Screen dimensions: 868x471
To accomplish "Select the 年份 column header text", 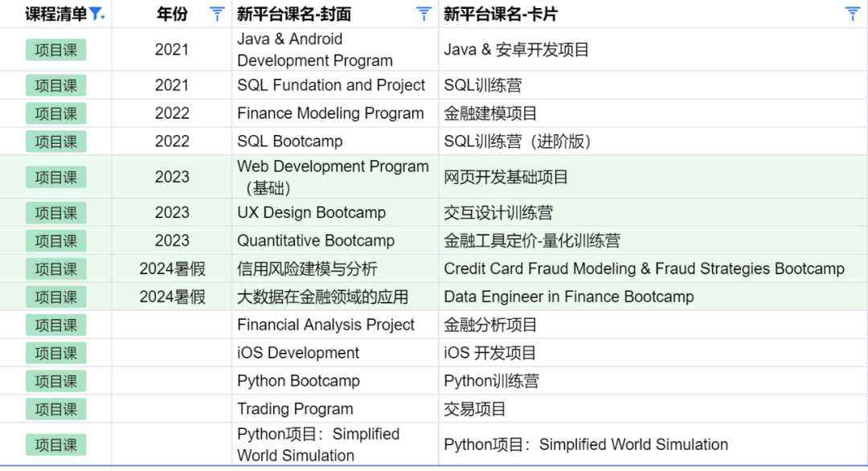I will (172, 14).
